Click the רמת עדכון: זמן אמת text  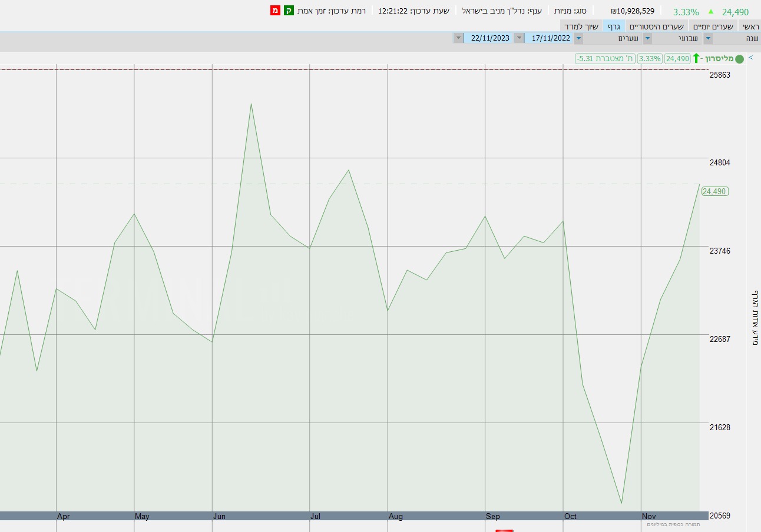click(x=332, y=11)
